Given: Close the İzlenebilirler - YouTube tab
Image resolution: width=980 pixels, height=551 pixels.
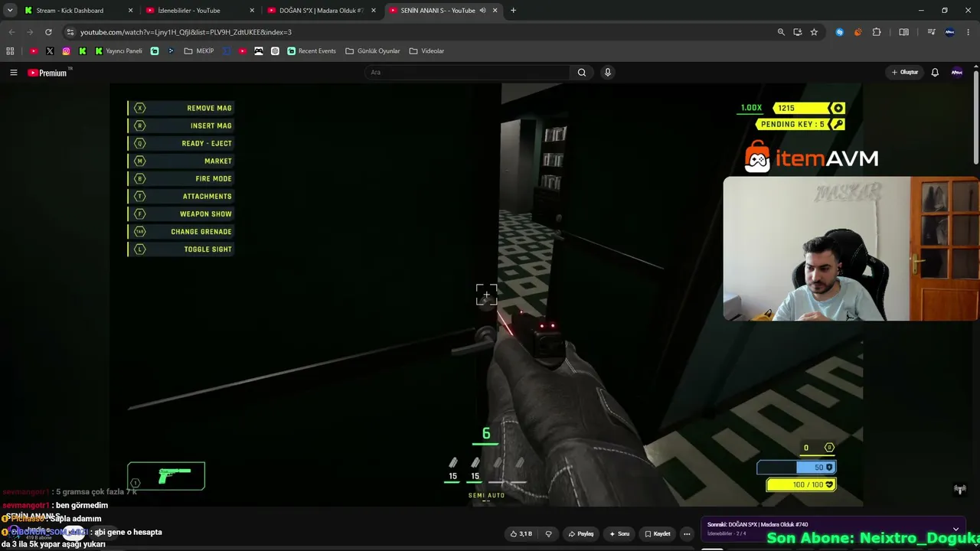Looking at the screenshot, I should pos(252,11).
